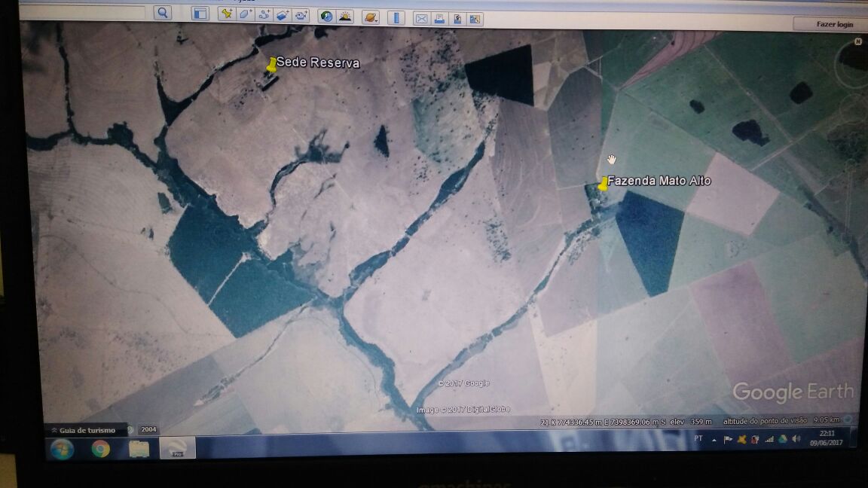
Task: Click the Fazenda Mato Alto yellow pushpin
Action: (602, 185)
